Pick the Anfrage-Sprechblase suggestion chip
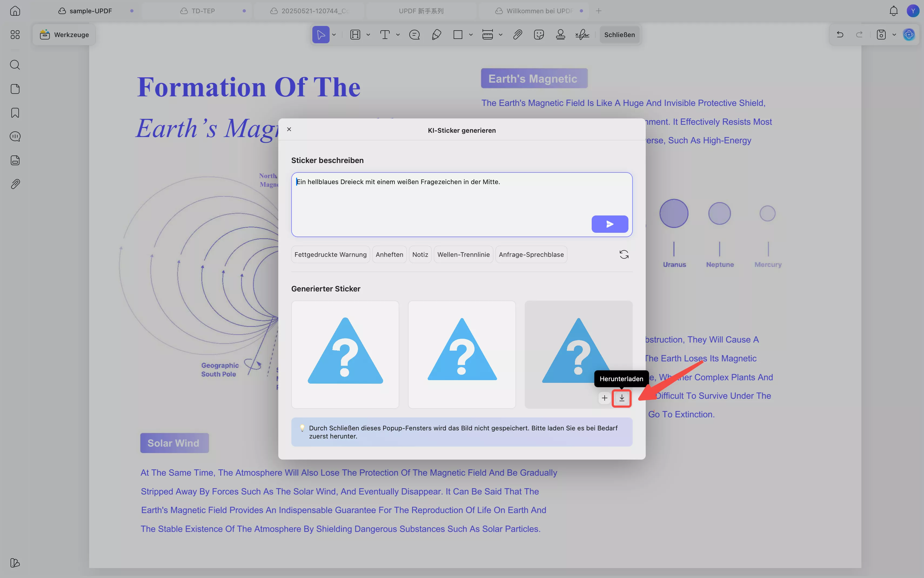 coord(531,255)
